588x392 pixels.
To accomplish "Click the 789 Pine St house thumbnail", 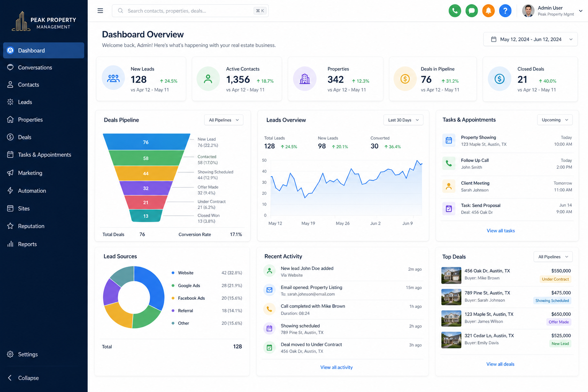I will click(451, 297).
